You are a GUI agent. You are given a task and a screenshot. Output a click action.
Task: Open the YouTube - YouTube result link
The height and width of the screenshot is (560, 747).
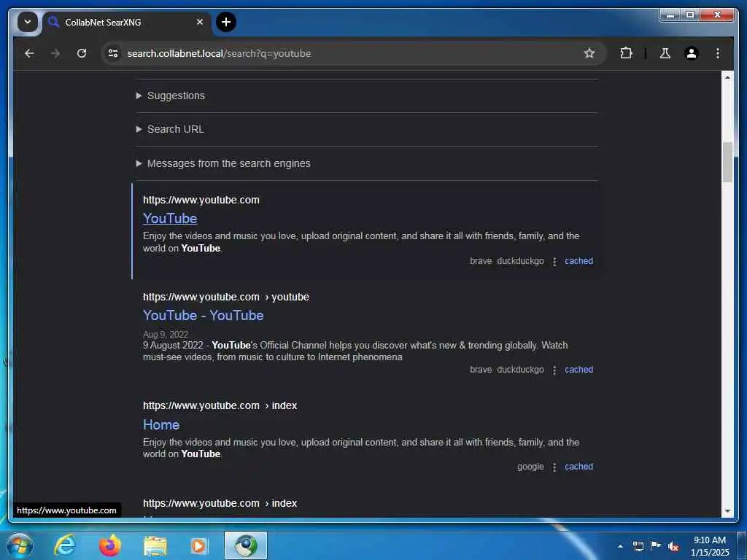203,315
